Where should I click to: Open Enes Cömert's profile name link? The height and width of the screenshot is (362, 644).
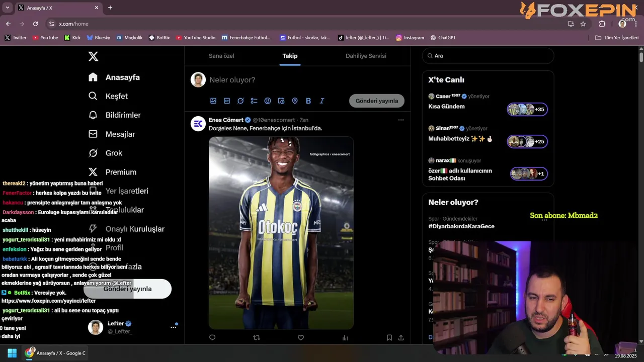(x=226, y=120)
